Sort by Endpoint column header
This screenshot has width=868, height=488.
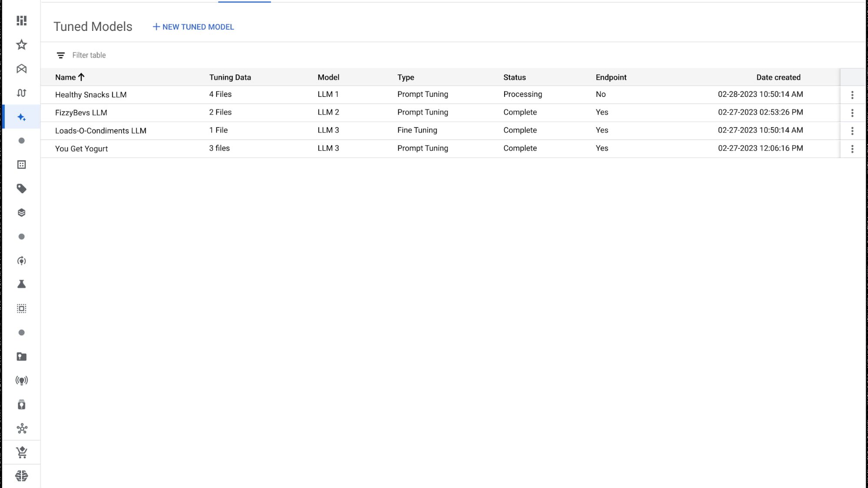click(611, 77)
